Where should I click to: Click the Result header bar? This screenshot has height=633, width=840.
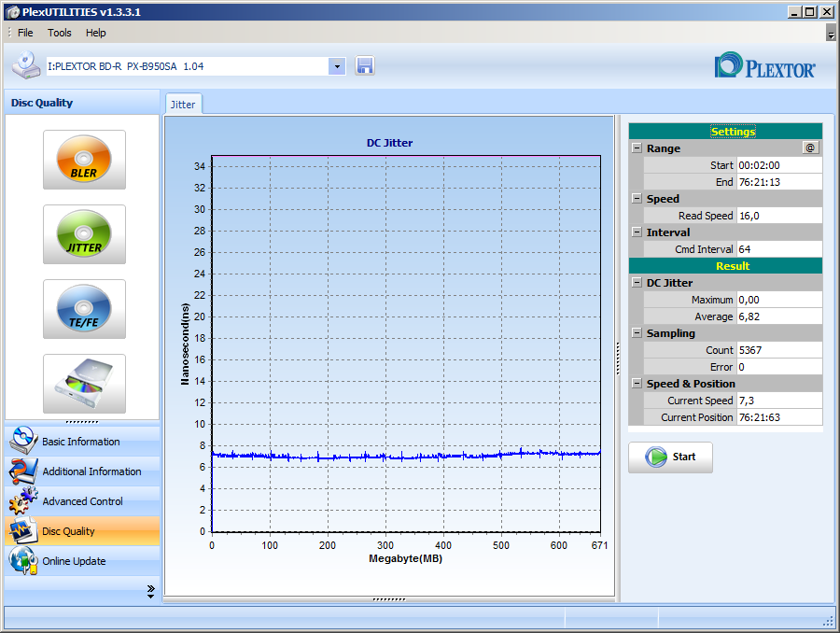725,266
